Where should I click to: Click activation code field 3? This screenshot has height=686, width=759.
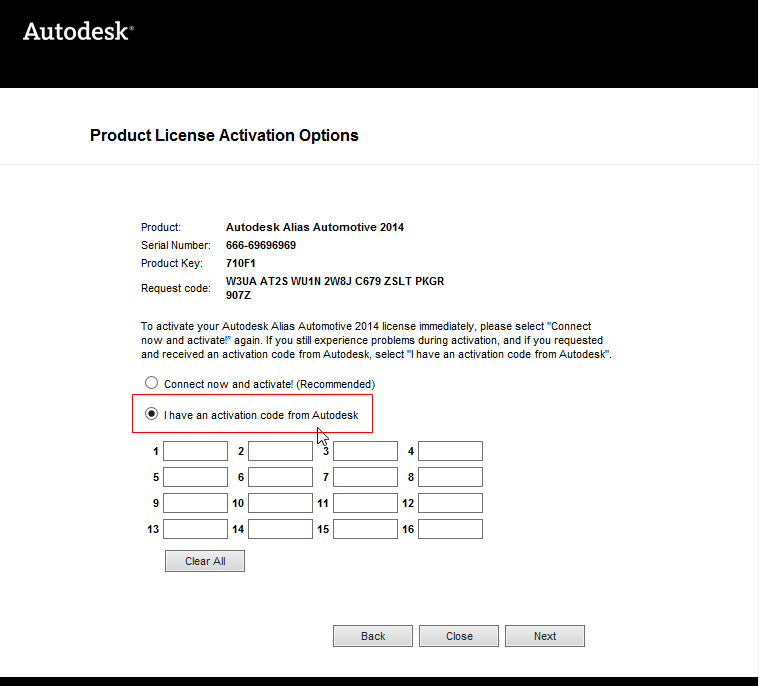[365, 451]
